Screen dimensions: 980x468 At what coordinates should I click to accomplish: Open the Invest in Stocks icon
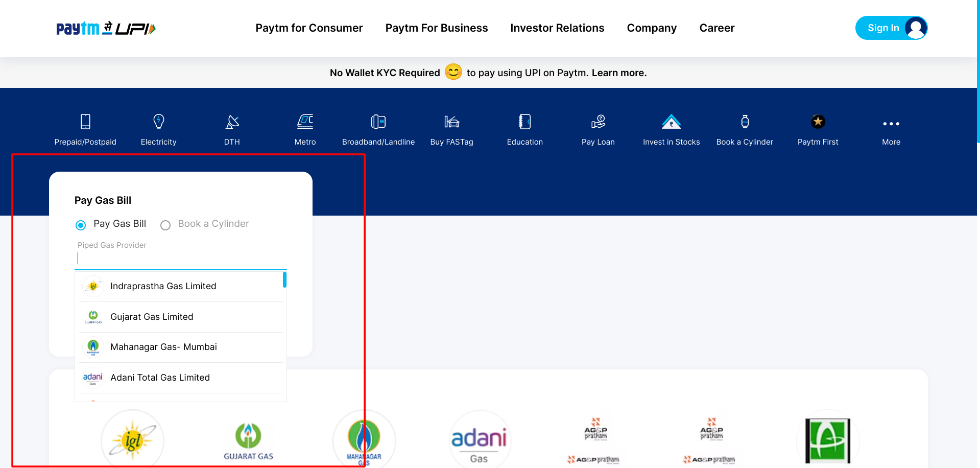[x=671, y=122]
